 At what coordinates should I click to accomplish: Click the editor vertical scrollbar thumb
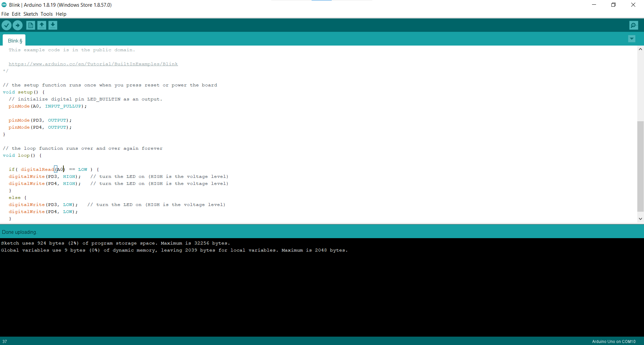[640, 166]
